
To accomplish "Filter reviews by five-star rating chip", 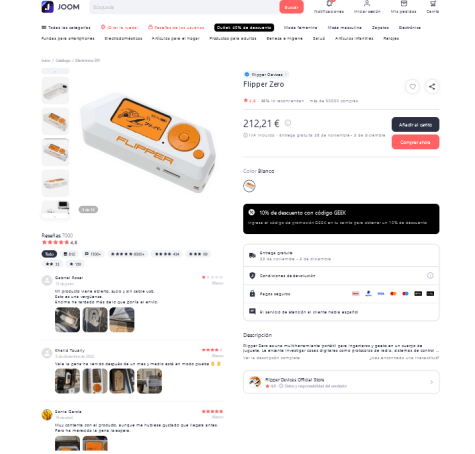I will pyautogui.click(x=128, y=254).
